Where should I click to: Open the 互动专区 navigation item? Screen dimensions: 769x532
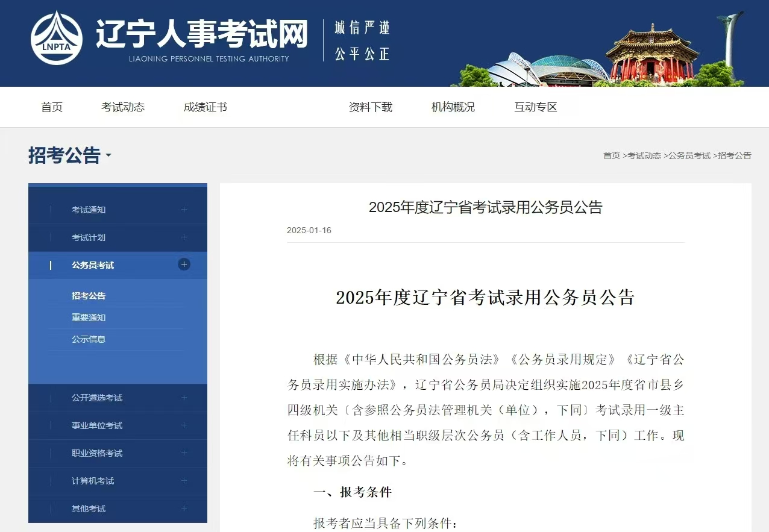535,107
